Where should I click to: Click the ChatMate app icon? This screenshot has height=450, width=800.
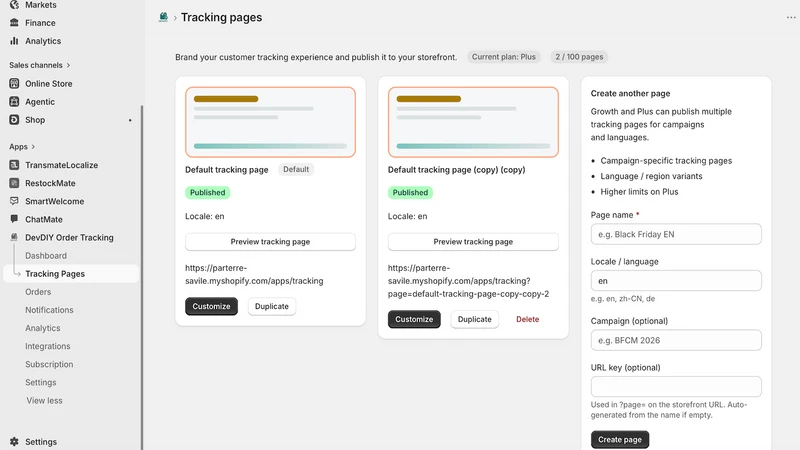click(x=14, y=219)
